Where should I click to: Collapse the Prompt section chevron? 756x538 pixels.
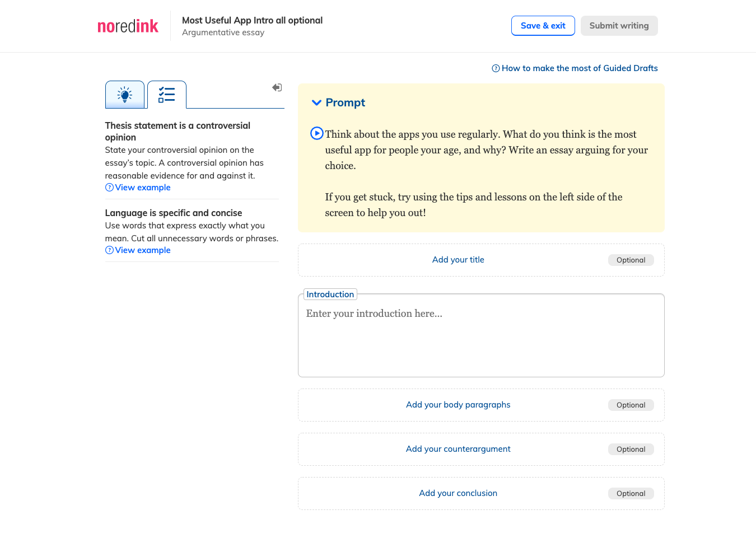316,102
